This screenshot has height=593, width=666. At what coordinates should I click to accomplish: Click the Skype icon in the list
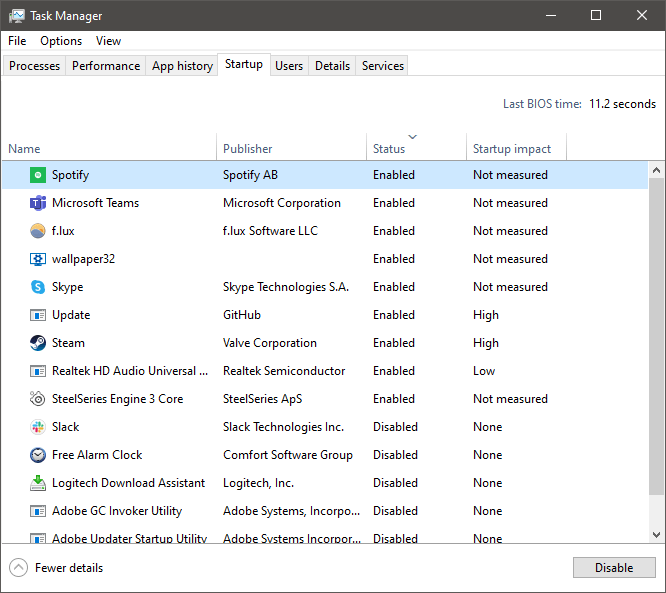point(37,287)
